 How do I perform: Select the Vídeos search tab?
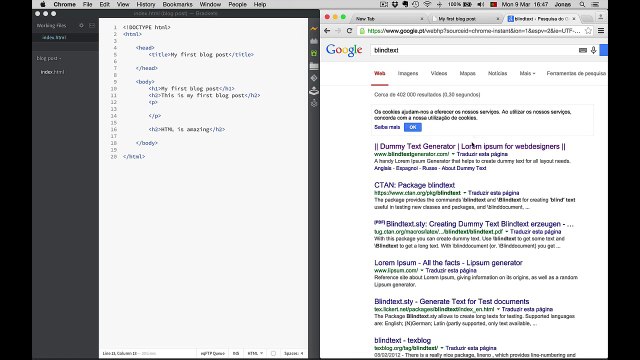[439, 73]
